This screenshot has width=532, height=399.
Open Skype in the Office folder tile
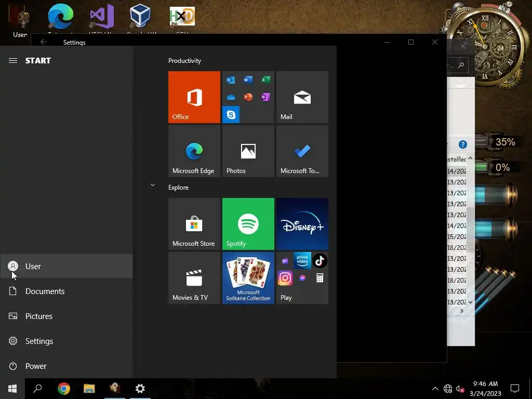231,114
